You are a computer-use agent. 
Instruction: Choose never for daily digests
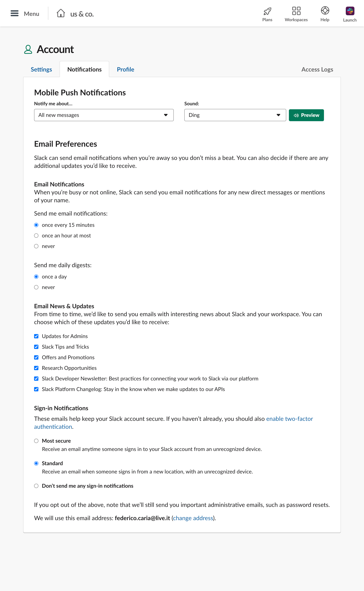pyautogui.click(x=36, y=287)
